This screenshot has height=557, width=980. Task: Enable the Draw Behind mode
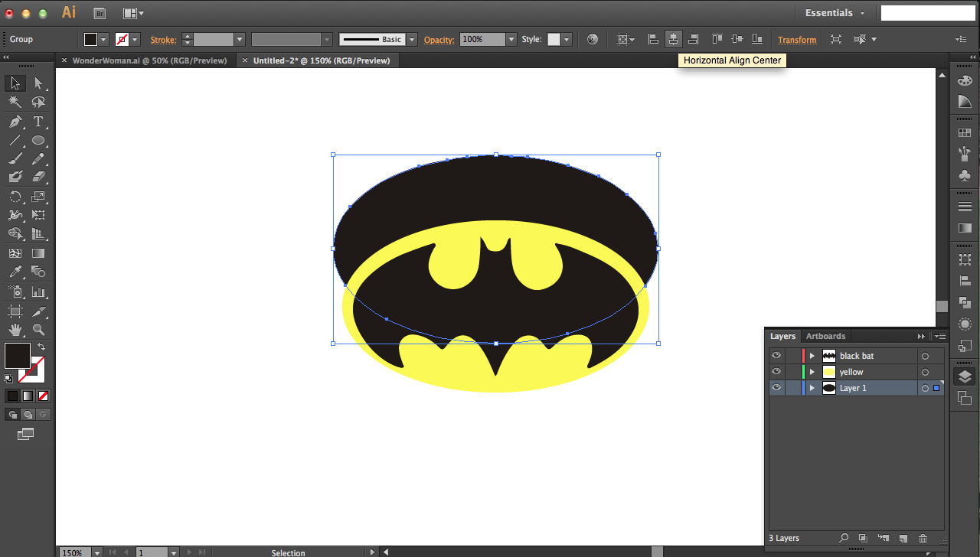28,414
